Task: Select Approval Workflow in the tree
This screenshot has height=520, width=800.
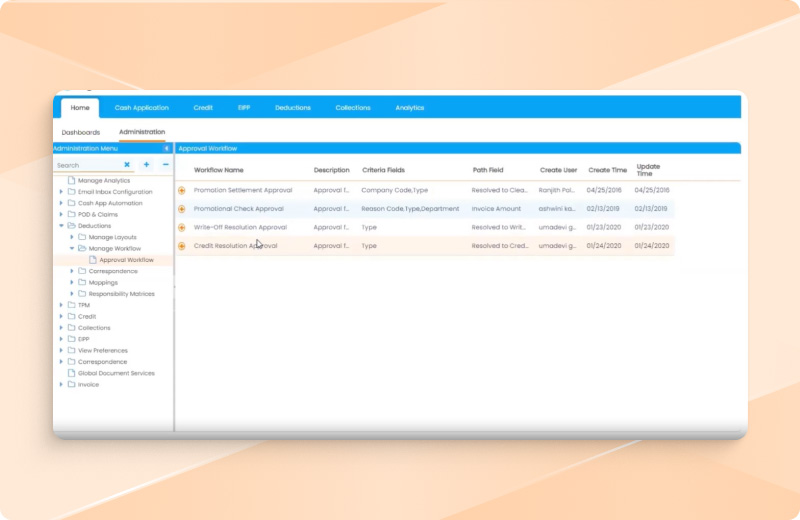Action: pos(127,260)
